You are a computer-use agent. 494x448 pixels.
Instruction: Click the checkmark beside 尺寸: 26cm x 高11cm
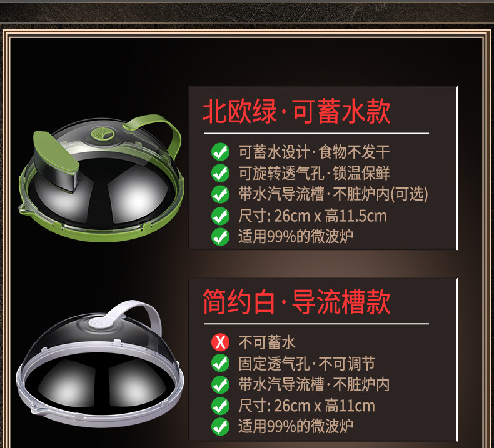click(x=221, y=406)
